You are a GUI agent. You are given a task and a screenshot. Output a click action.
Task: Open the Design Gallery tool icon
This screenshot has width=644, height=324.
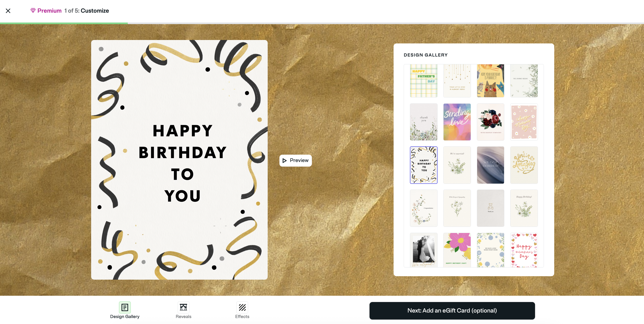pyautogui.click(x=125, y=307)
